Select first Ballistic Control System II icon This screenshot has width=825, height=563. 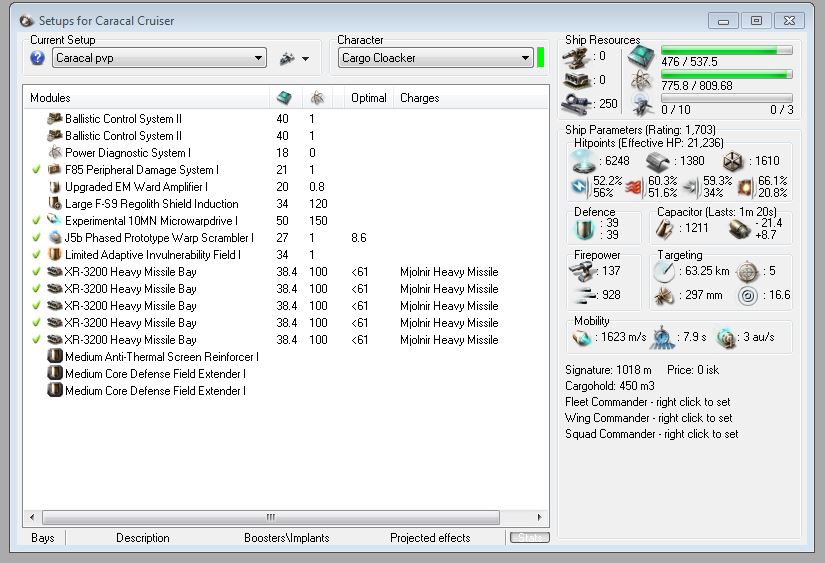tap(55, 118)
